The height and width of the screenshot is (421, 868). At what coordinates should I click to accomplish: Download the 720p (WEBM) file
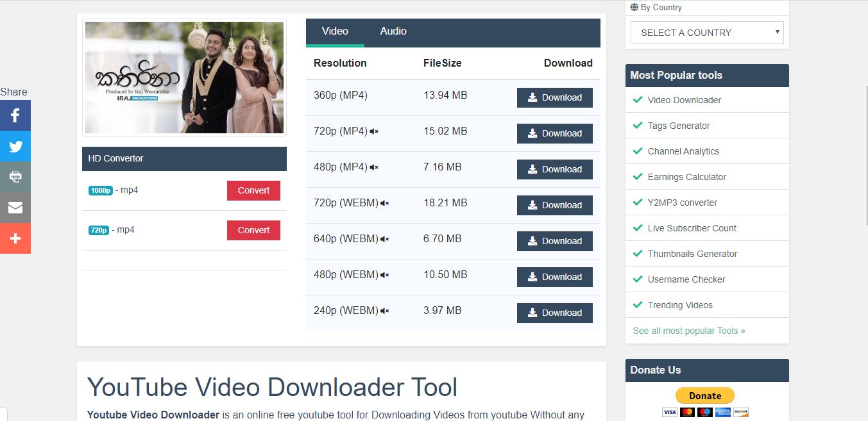(554, 205)
